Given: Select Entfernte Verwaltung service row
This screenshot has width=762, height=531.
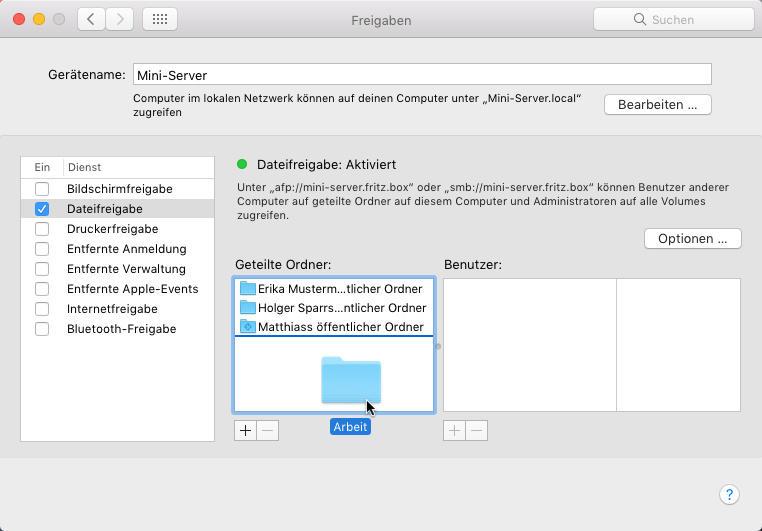Looking at the screenshot, I should (118, 269).
